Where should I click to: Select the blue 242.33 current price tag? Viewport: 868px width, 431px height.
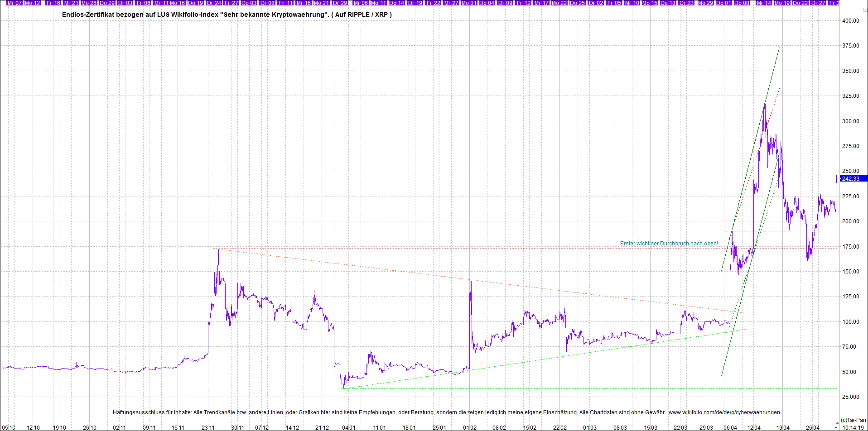pos(853,179)
